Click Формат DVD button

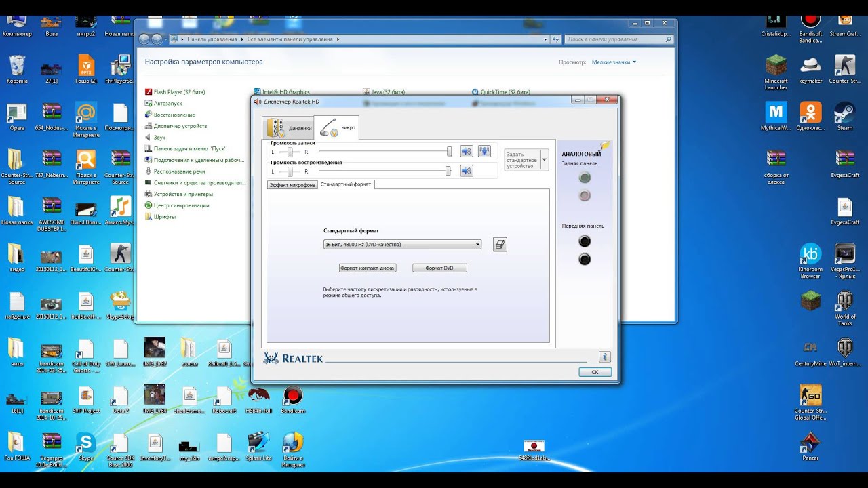click(439, 268)
